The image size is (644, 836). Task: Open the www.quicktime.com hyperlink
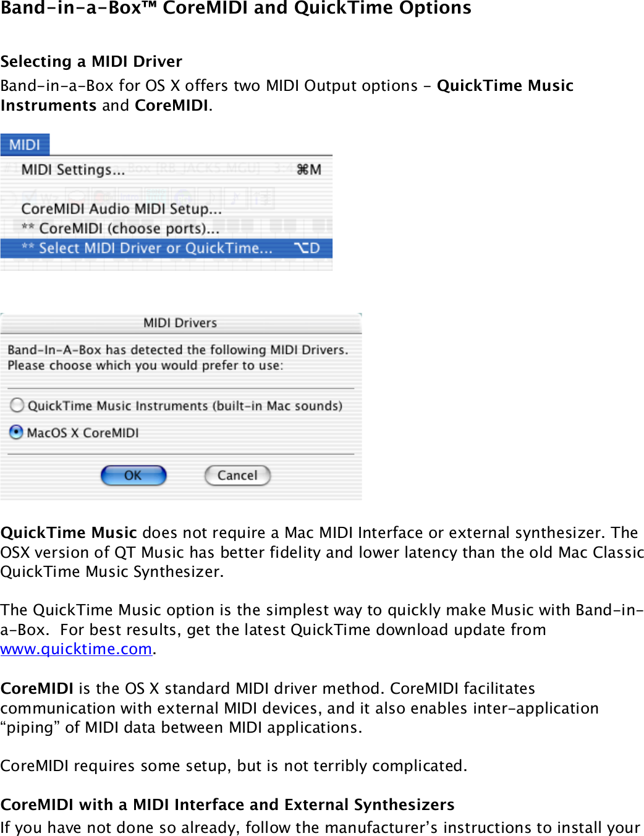[76, 649]
